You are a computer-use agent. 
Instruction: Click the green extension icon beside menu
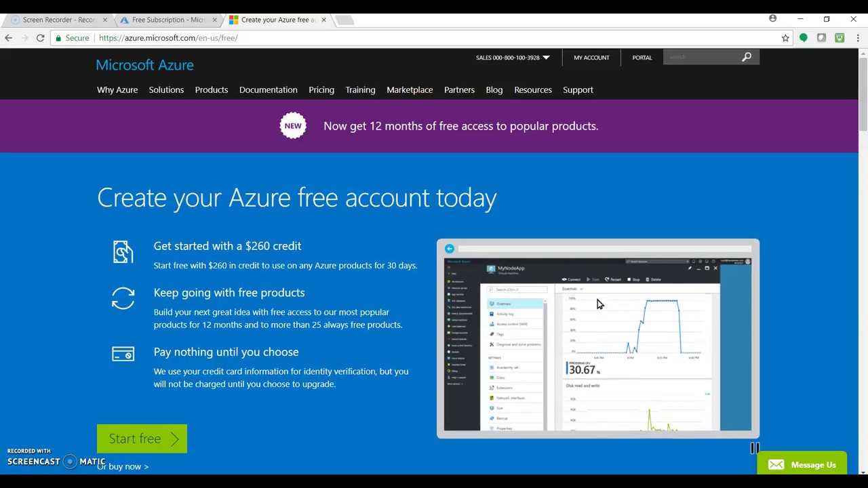pos(840,38)
